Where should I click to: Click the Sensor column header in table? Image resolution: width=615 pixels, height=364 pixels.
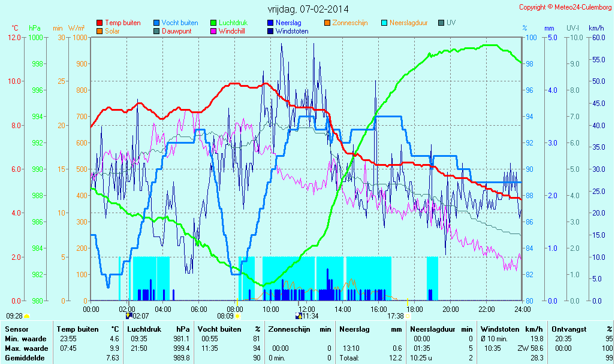pos(16,329)
